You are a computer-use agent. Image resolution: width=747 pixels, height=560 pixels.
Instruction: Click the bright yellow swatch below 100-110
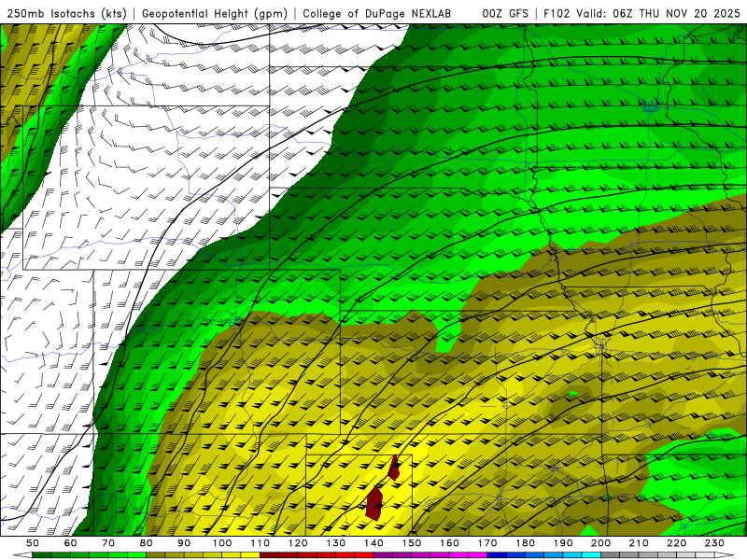250,555
